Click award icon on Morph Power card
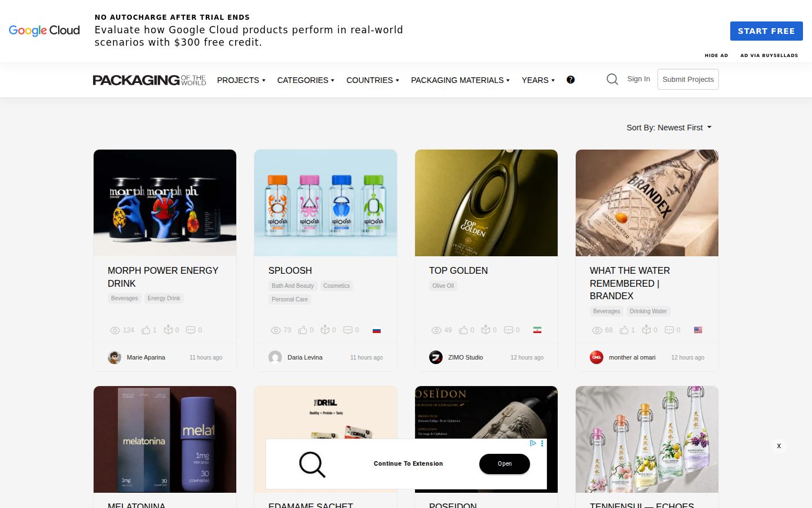The image size is (812, 508). coord(168,330)
